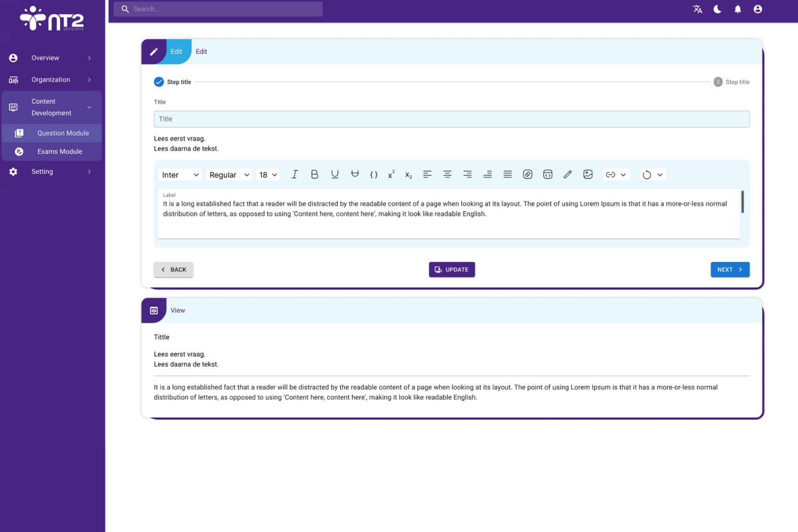Insert inline code with braces icon
Screen dimensions: 798x532
click(374, 174)
